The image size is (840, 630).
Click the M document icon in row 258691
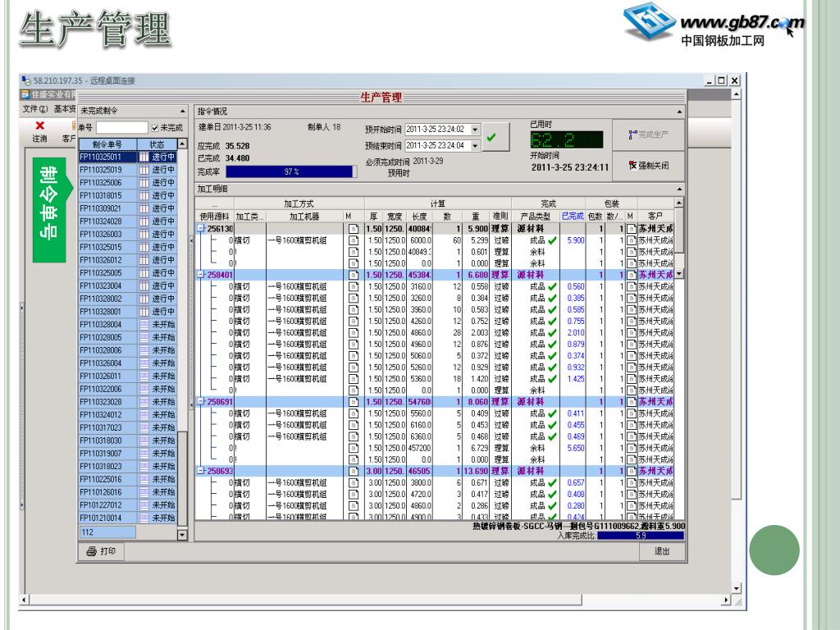coord(353,401)
